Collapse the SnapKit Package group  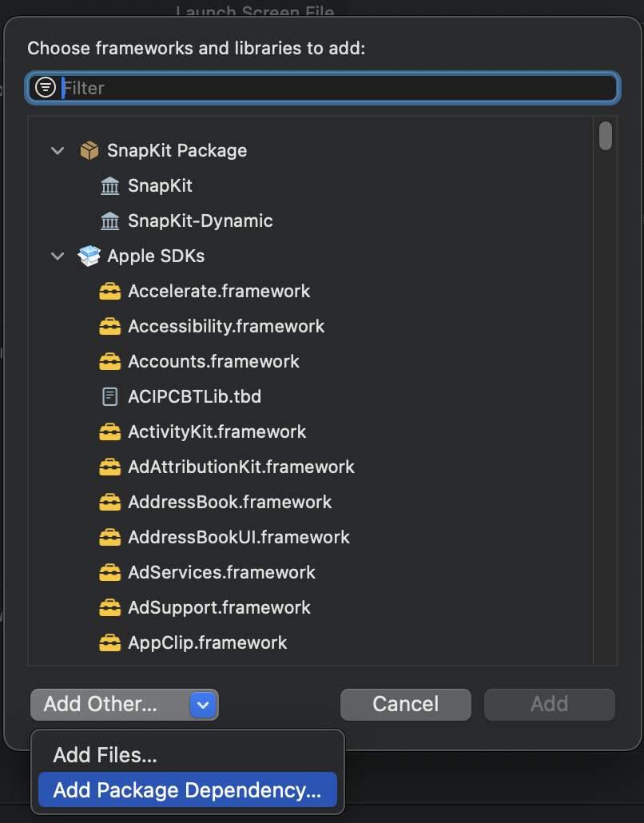[x=58, y=151]
